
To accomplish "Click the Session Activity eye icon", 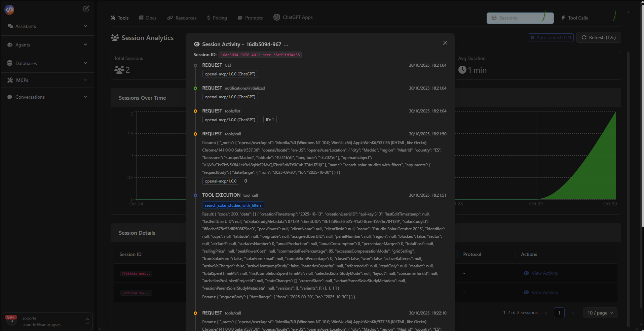I will pyautogui.click(x=197, y=44).
